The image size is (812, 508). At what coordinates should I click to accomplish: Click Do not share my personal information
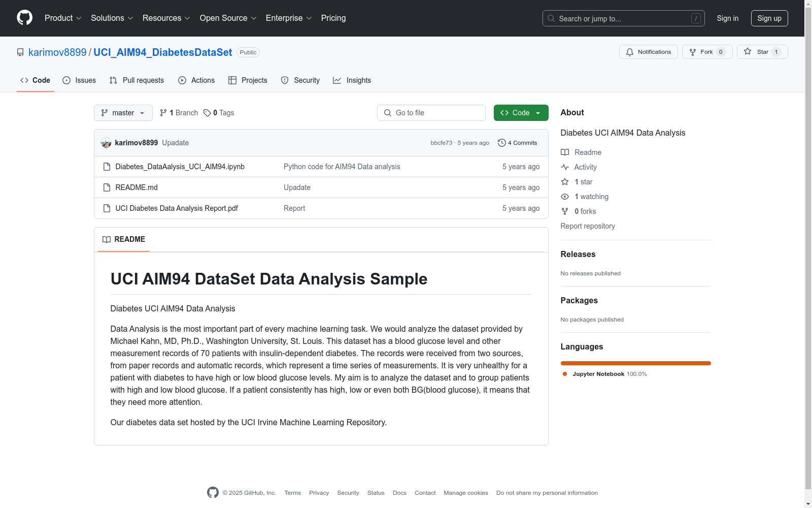pyautogui.click(x=547, y=493)
